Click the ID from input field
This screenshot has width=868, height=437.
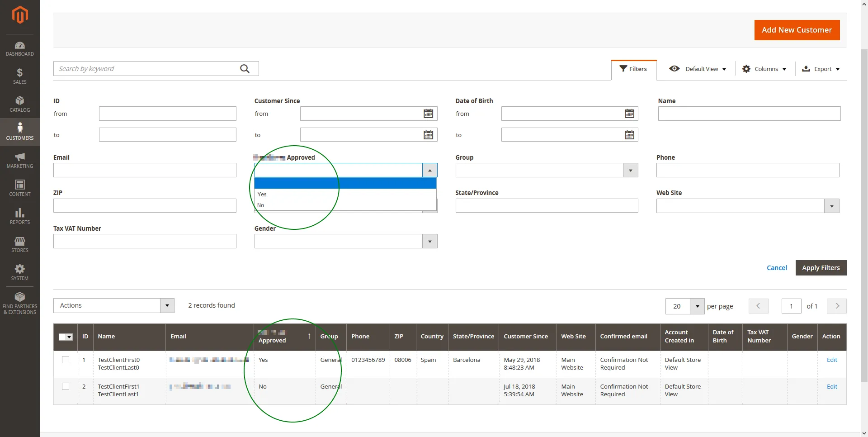point(168,114)
